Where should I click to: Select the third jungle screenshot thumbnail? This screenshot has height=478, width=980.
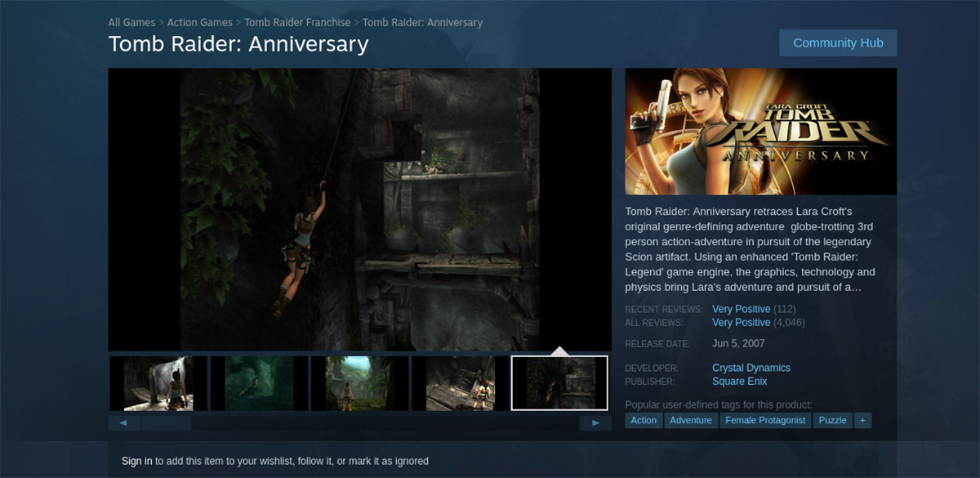[359, 383]
